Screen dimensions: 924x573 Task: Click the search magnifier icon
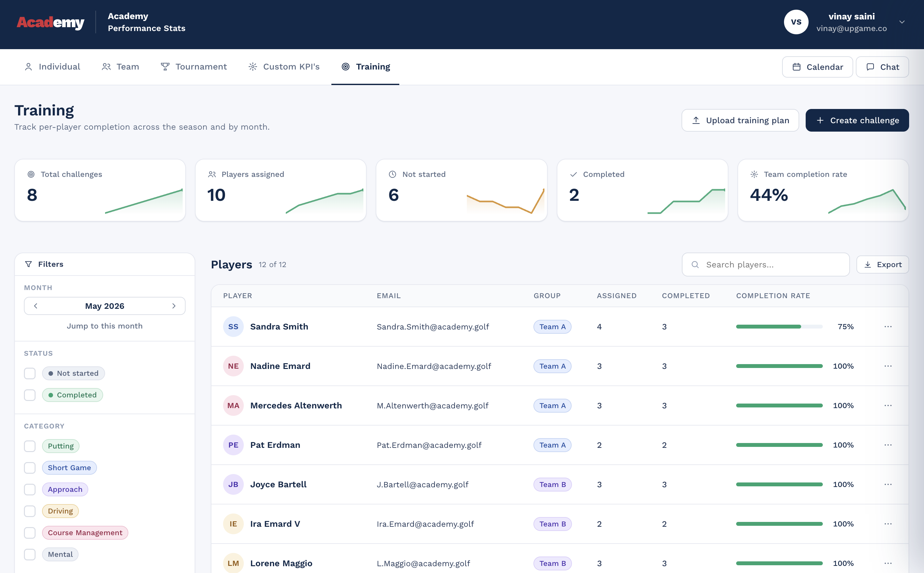point(695,265)
